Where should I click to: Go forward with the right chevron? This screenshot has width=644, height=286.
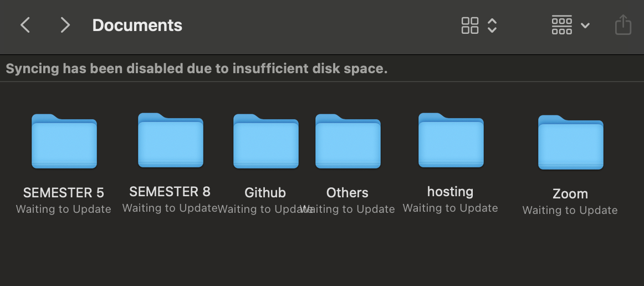[x=65, y=25]
